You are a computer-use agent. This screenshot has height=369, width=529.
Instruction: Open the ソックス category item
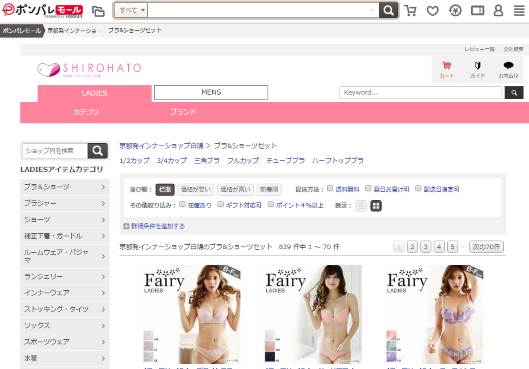click(65, 325)
